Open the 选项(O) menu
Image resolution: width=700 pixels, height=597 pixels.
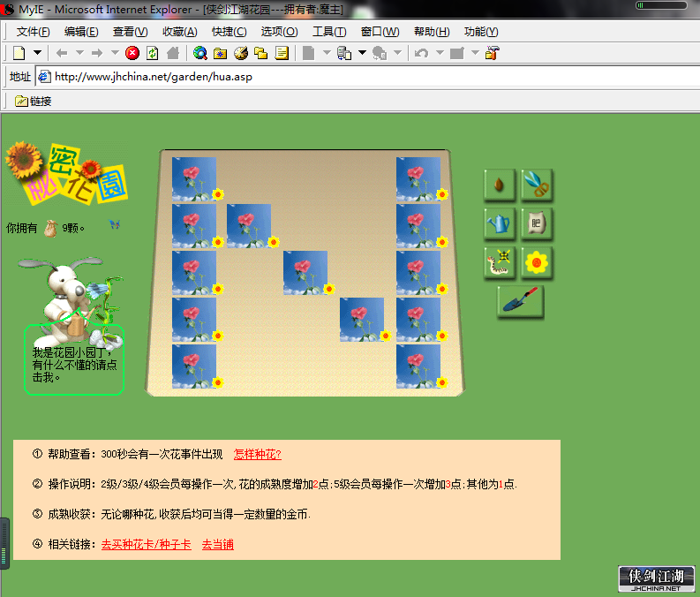tap(280, 32)
